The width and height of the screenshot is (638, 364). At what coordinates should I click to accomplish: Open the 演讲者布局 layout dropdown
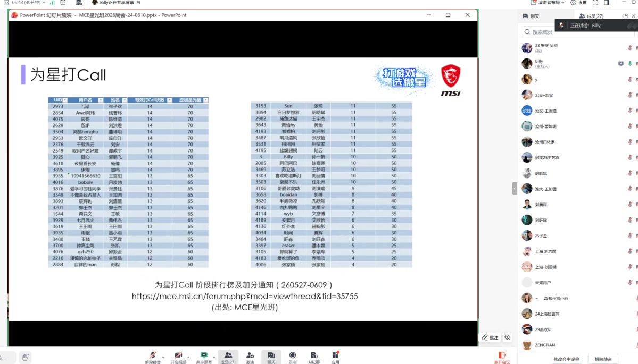tap(548, 3)
